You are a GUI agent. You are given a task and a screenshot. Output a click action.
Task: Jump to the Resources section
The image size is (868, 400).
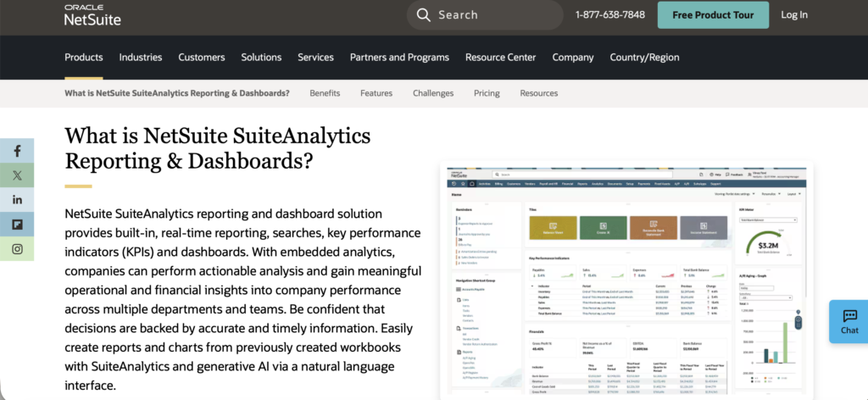tap(538, 93)
